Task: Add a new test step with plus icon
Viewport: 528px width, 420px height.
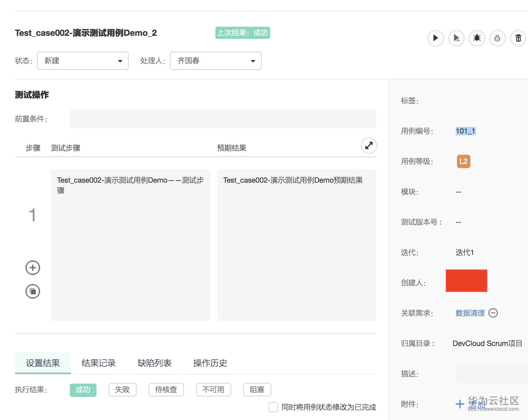Action: pyautogui.click(x=33, y=268)
